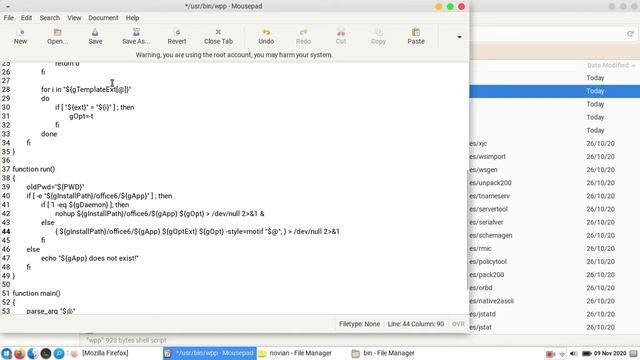
Task: Open the Mousepad window menu arrow in title bar
Action: coord(8,7)
